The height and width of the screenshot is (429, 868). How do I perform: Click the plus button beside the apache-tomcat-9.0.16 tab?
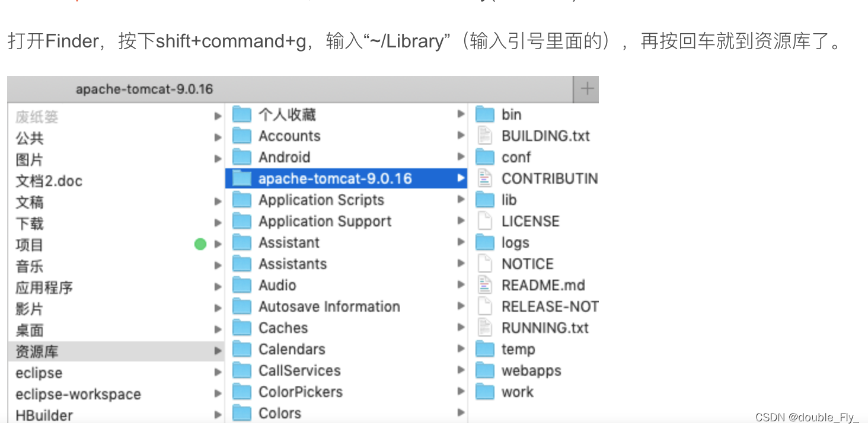click(587, 89)
